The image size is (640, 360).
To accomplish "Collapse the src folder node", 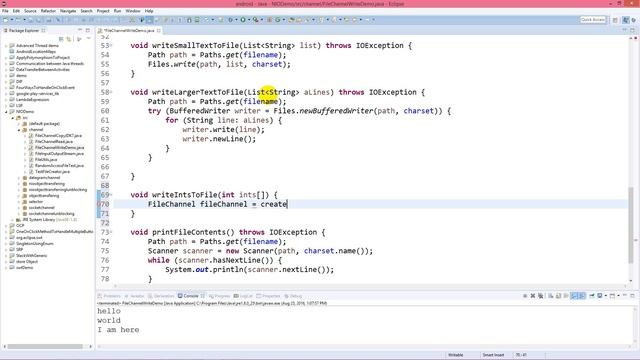I will 13,118.
